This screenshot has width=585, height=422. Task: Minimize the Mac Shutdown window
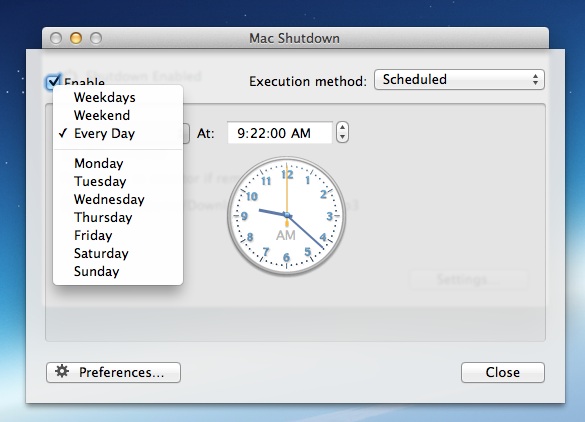click(76, 38)
